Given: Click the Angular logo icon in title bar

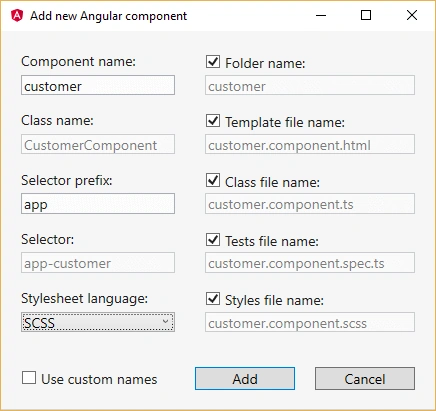Looking at the screenshot, I should coord(17,15).
